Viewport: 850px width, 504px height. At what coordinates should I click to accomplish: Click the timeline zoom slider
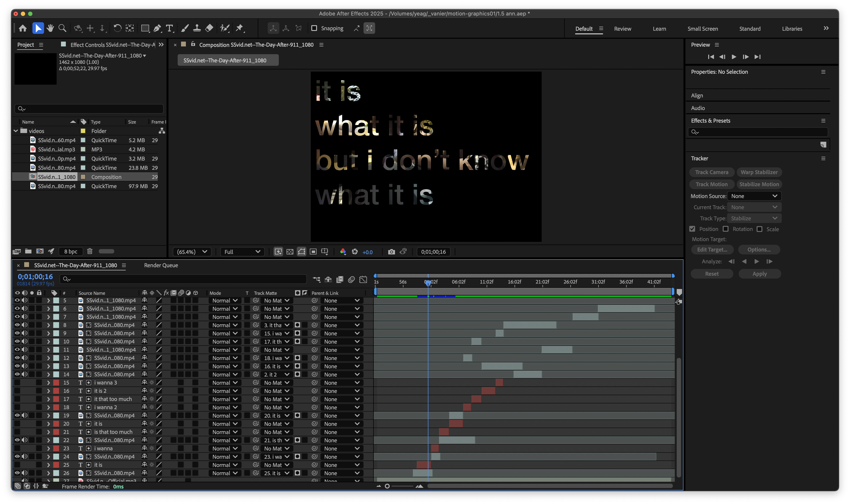coord(387,486)
